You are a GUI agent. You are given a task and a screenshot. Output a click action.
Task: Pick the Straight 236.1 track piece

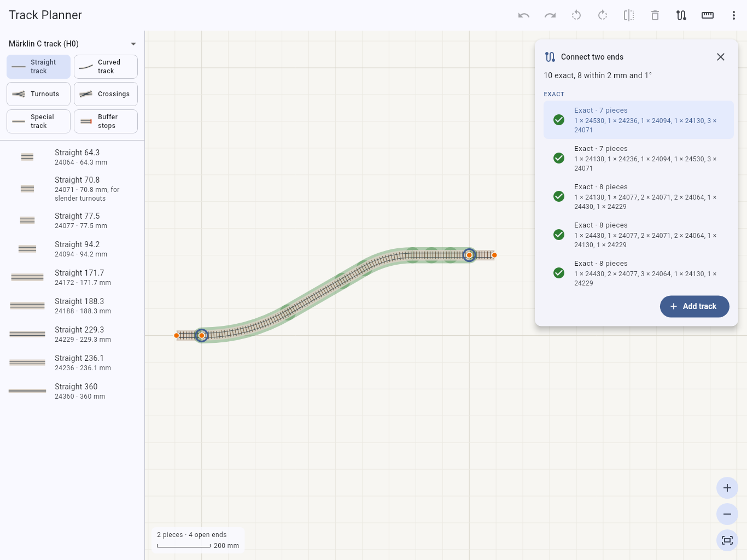[72, 363]
